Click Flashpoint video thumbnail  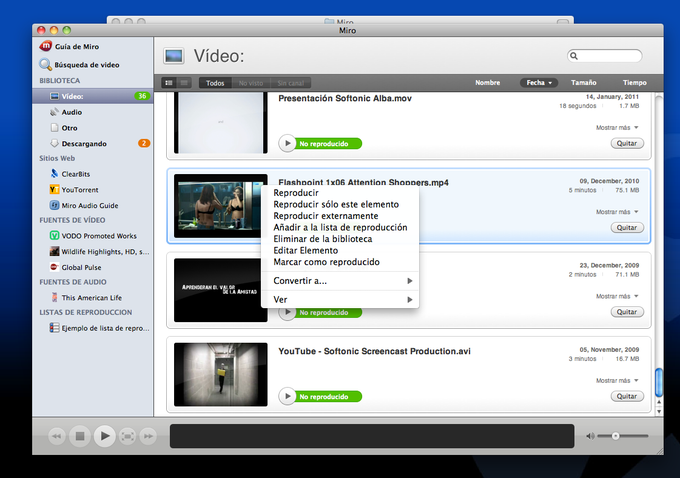click(x=218, y=206)
